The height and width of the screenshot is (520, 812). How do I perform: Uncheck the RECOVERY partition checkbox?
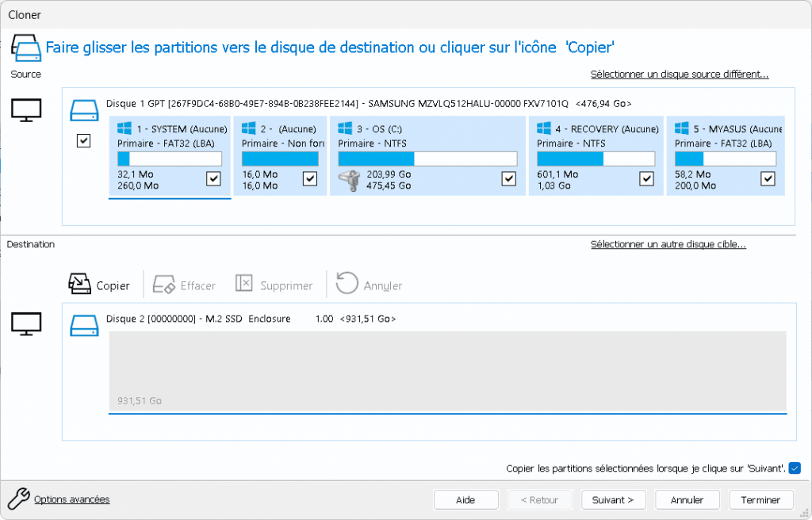click(x=647, y=179)
